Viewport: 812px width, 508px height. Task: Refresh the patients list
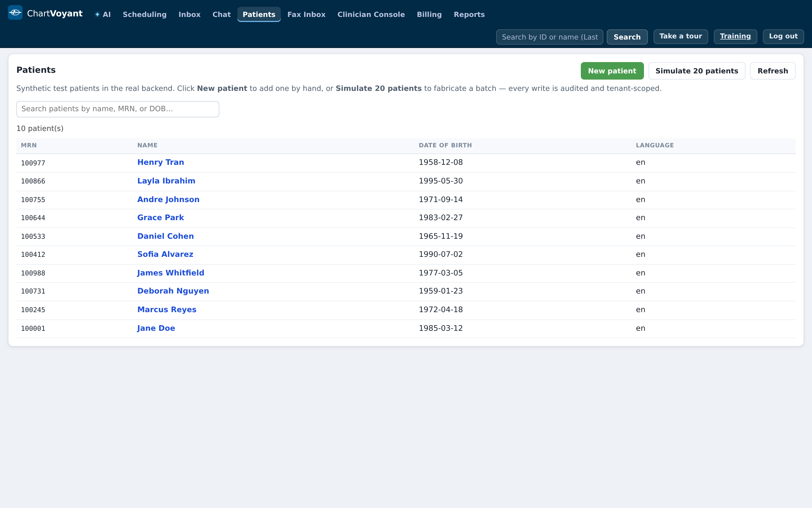coord(773,71)
